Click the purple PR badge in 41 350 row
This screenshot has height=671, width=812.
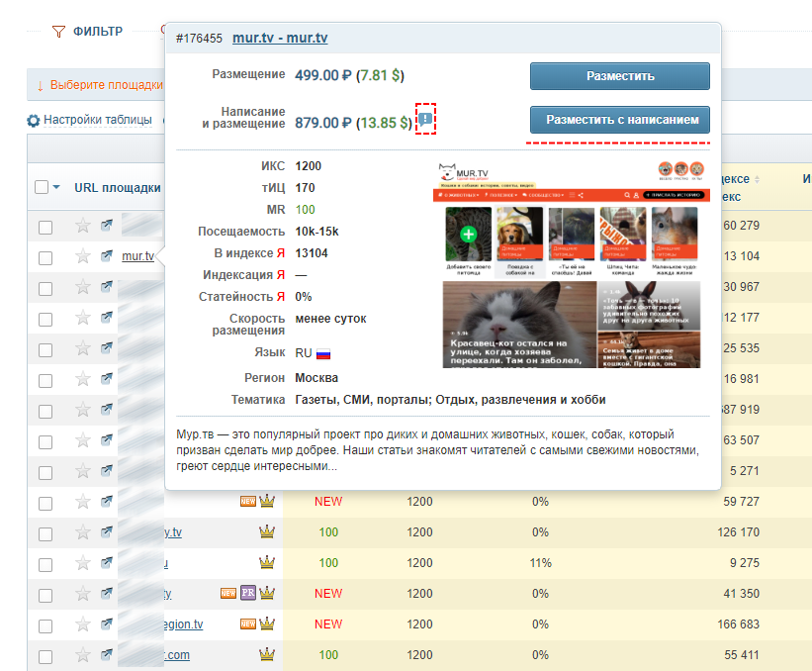point(248,593)
